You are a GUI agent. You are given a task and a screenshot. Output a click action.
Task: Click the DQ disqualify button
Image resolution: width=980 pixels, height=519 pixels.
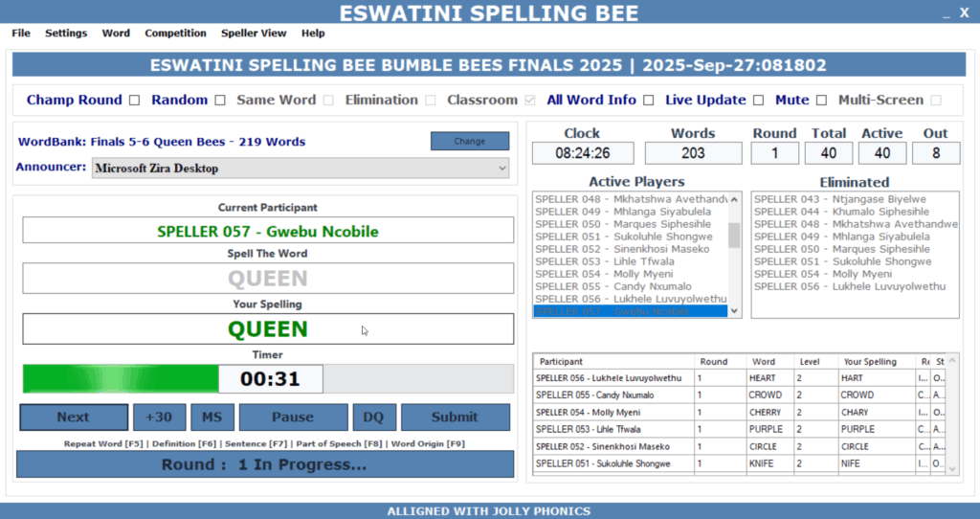pos(373,417)
